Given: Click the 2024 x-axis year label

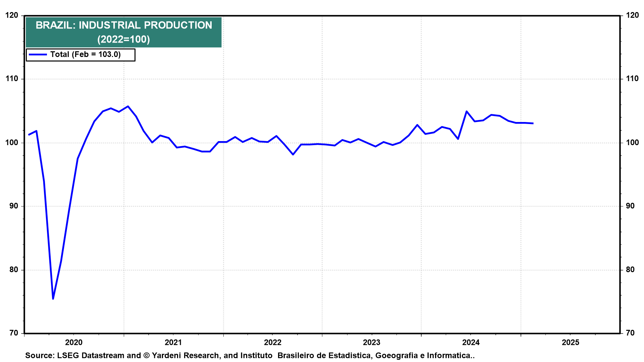Looking at the screenshot, I should [471, 342].
